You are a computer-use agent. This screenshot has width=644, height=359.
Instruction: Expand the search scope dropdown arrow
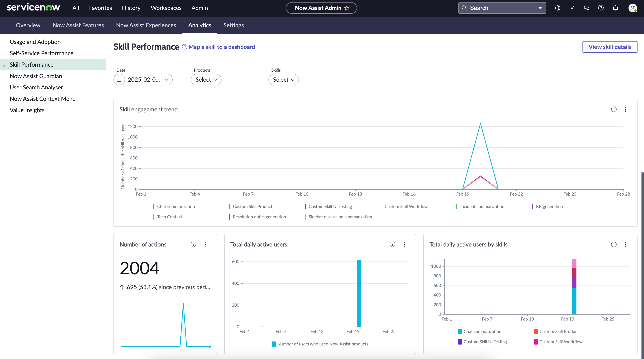click(540, 8)
